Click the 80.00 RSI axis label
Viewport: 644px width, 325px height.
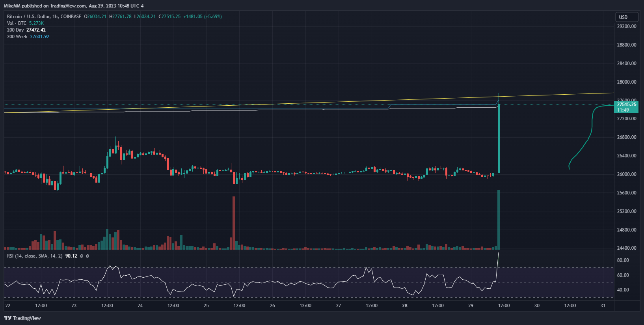(623, 260)
